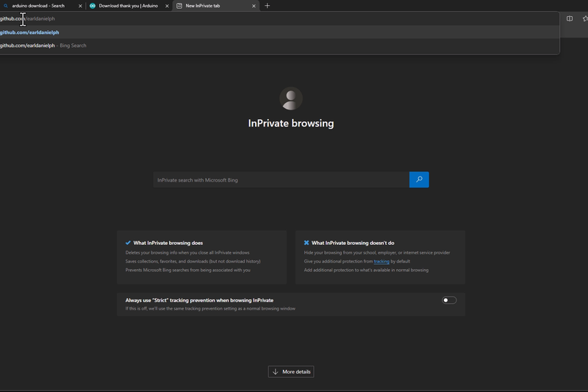This screenshot has width=588, height=392.
Task: Toggle Strict tracking prevention switch
Action: point(449,300)
